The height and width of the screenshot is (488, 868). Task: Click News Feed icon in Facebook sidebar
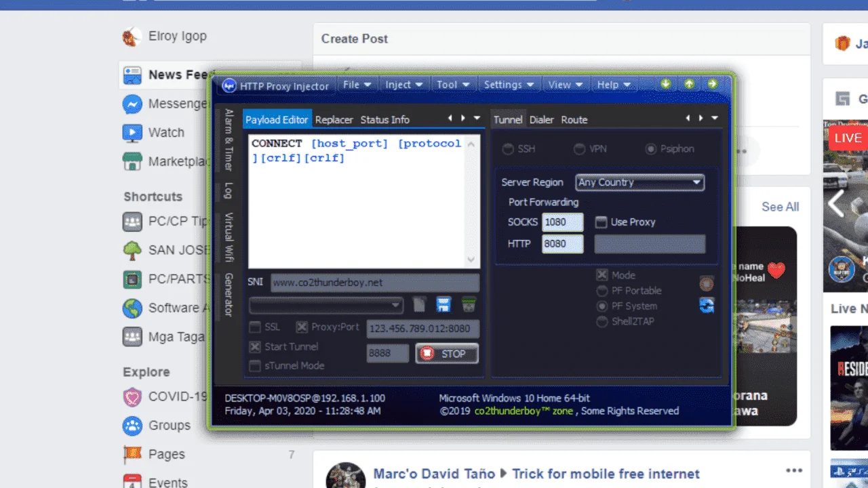point(132,75)
